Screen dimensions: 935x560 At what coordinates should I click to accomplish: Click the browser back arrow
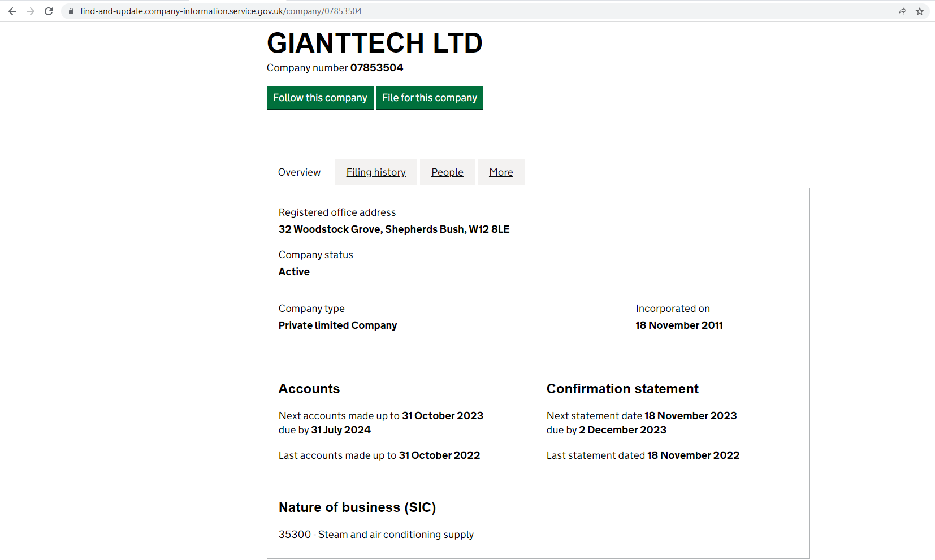[x=12, y=11]
